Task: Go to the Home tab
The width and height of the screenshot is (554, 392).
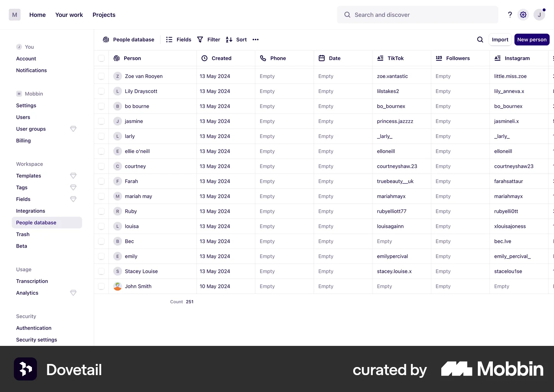Action: pos(37,15)
